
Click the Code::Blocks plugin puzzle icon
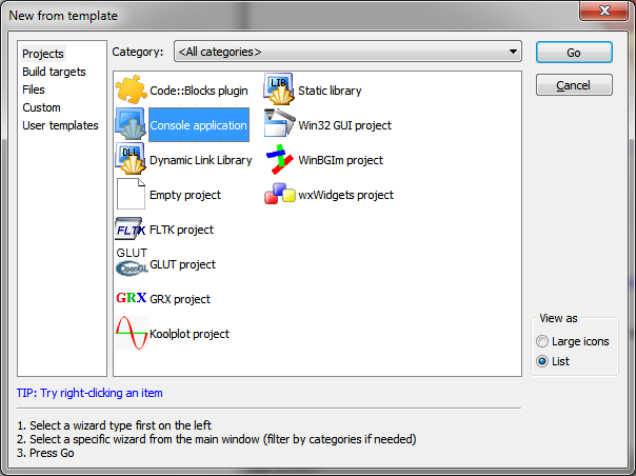coord(131,90)
